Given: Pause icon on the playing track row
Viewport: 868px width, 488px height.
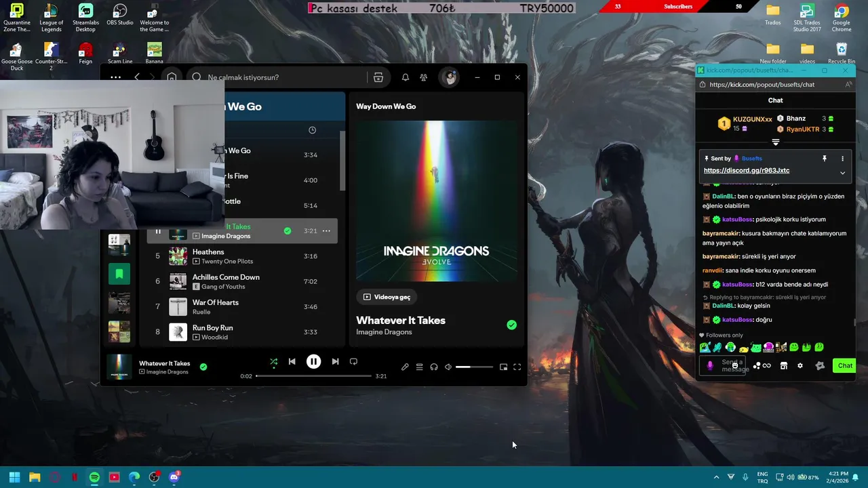Looking at the screenshot, I should pyautogui.click(x=158, y=231).
